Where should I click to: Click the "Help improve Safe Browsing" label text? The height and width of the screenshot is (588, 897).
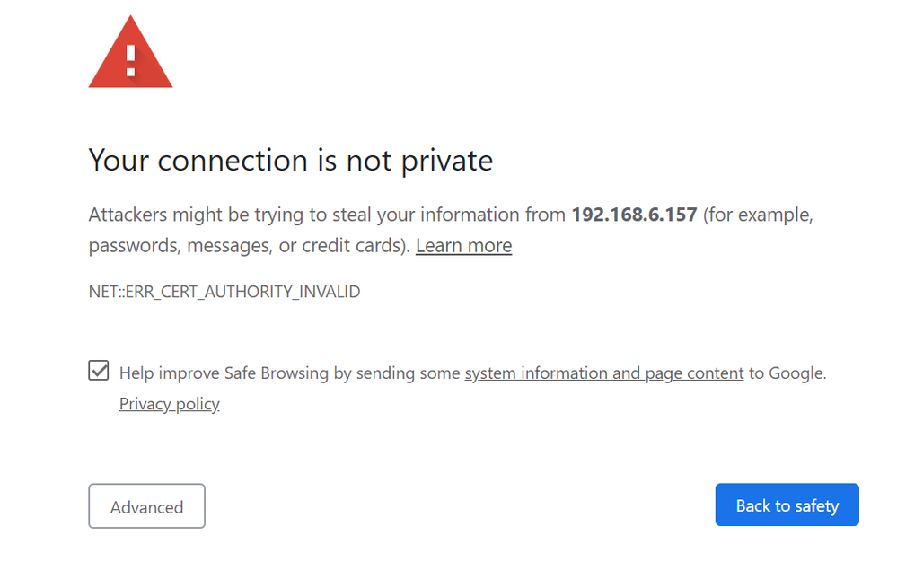(x=224, y=373)
